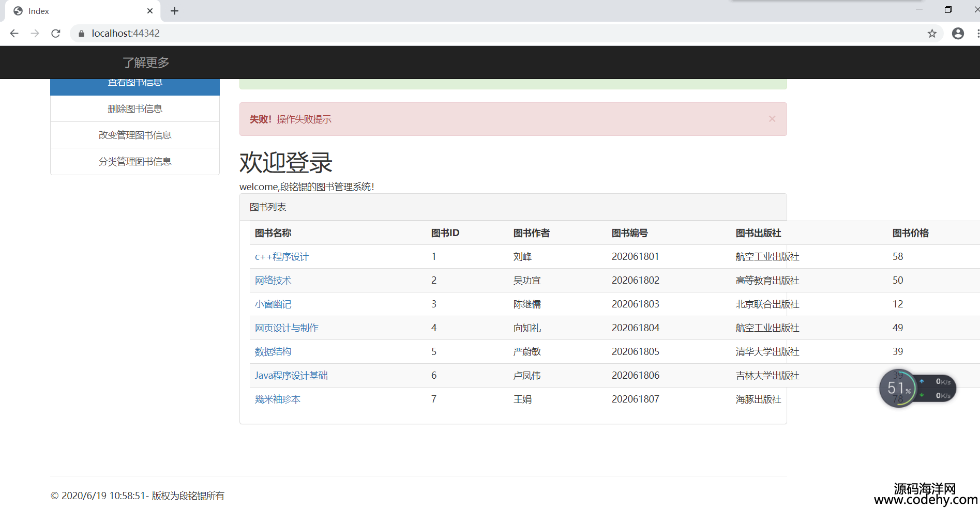This screenshot has width=980, height=510.
Task: Click the browser forward arrow
Action: point(35,33)
